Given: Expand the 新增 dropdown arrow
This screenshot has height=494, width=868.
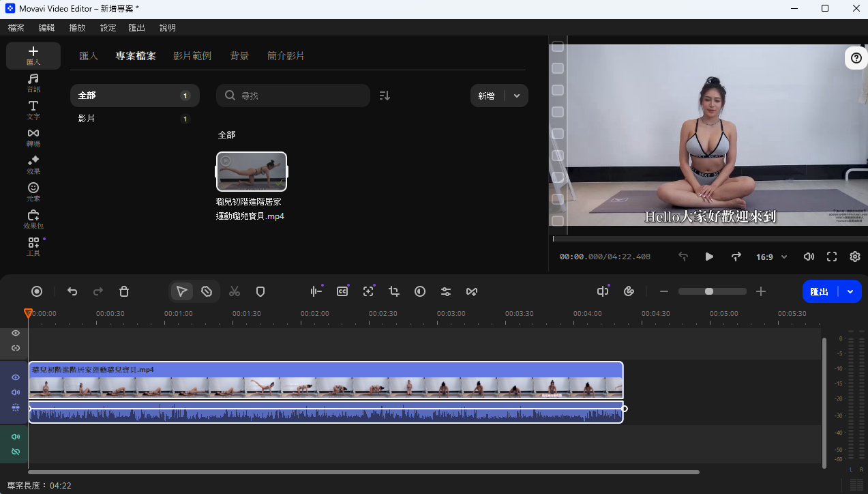Looking at the screenshot, I should click(x=517, y=96).
